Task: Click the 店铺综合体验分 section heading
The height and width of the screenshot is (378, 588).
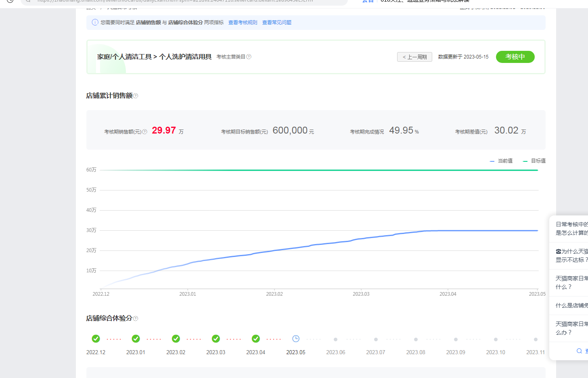Action: (109, 318)
